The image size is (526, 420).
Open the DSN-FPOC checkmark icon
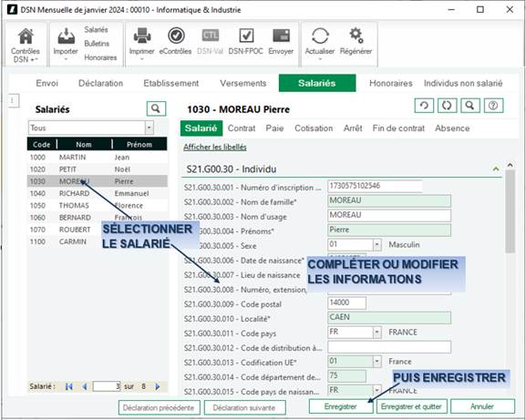tap(246, 36)
